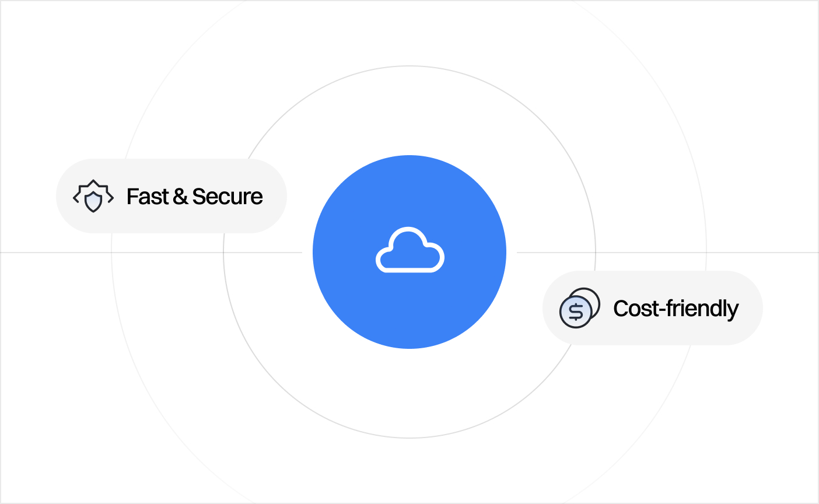Image resolution: width=819 pixels, height=504 pixels.
Task: Click the dollar sign symbol
Action: point(576,313)
